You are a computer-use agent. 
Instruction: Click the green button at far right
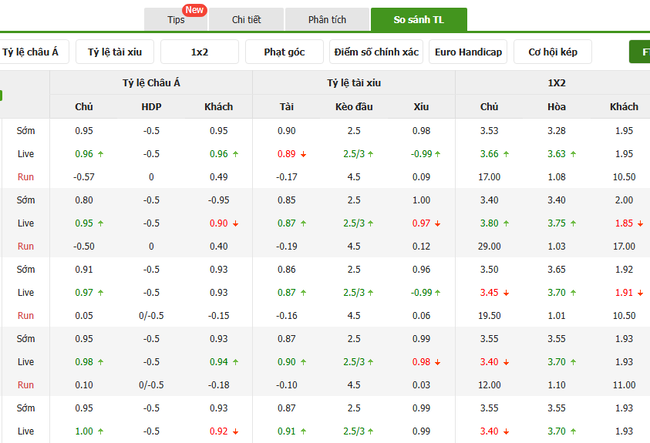tap(638, 52)
